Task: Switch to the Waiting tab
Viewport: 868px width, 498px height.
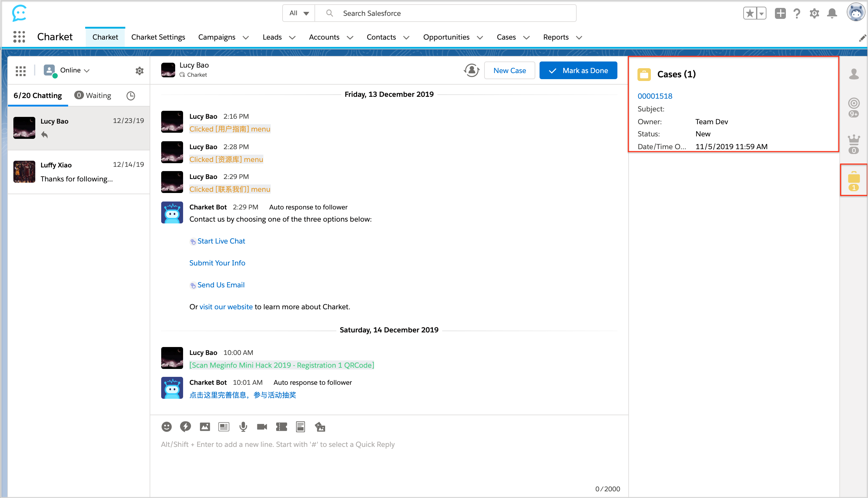Action: (93, 95)
